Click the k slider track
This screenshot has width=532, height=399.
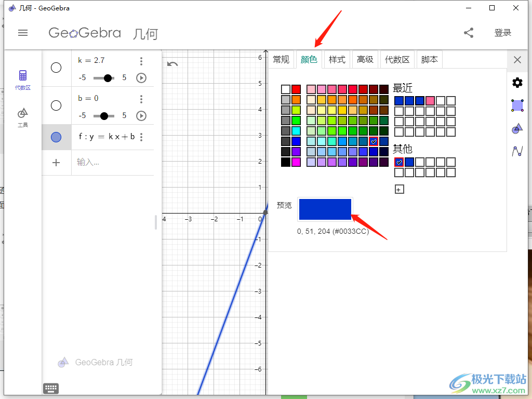pos(104,78)
